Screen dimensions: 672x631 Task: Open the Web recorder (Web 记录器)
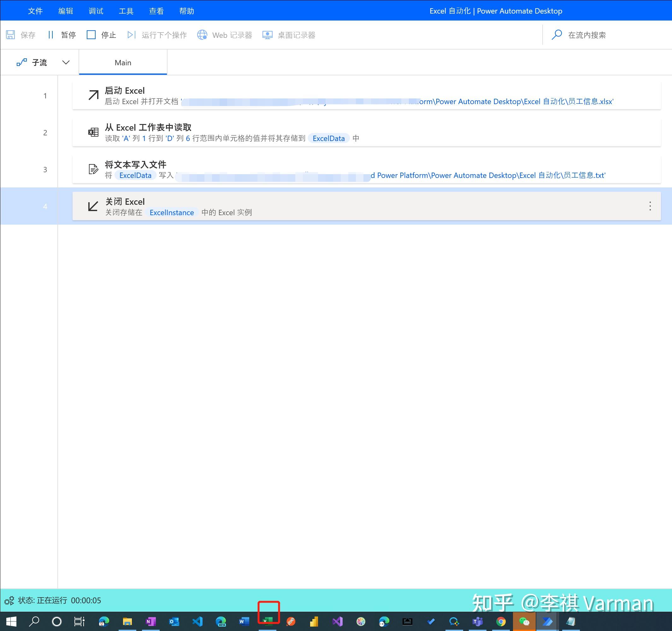(x=203, y=34)
